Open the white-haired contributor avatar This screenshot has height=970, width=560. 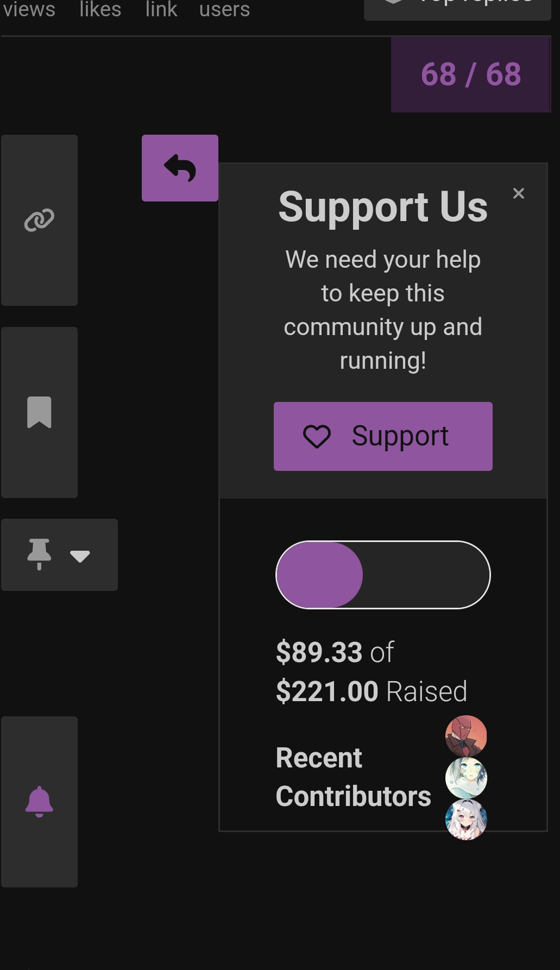click(x=466, y=820)
